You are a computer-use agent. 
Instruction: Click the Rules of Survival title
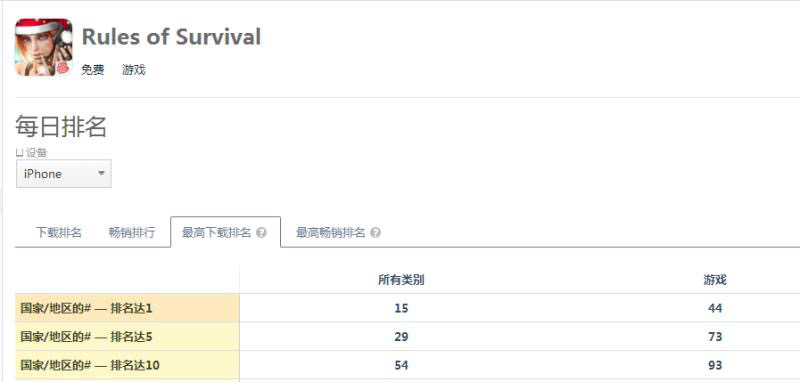[x=171, y=37]
